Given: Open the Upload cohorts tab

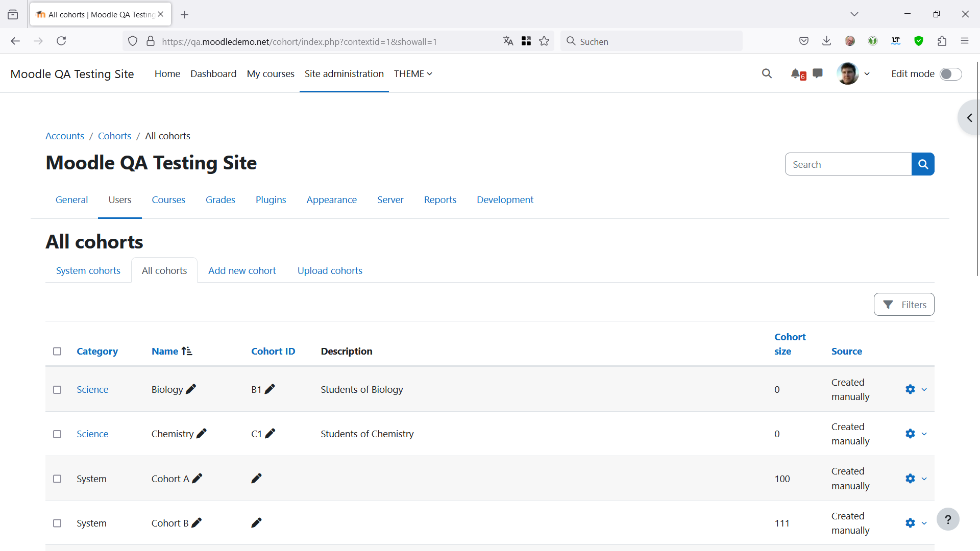Looking at the screenshot, I should [330, 270].
